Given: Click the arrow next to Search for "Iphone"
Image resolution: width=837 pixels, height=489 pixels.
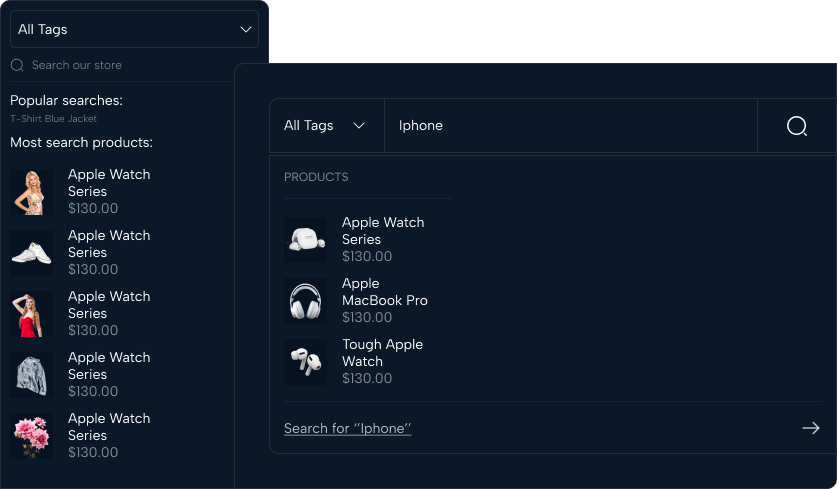Looking at the screenshot, I should coord(810,428).
